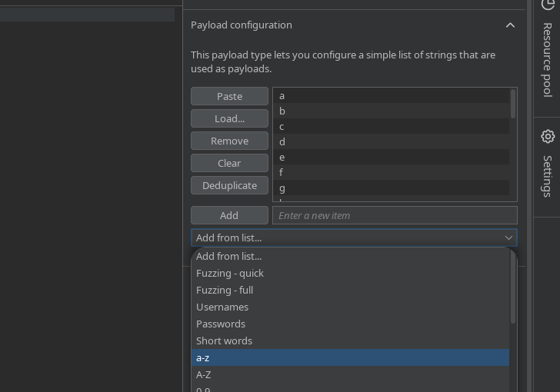The width and height of the screenshot is (560, 392).
Task: Choose Passwords from the dropdown list
Action: pyautogui.click(x=221, y=324)
